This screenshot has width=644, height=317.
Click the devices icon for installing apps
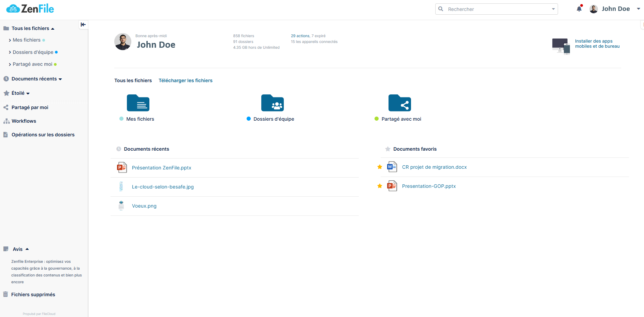click(561, 46)
